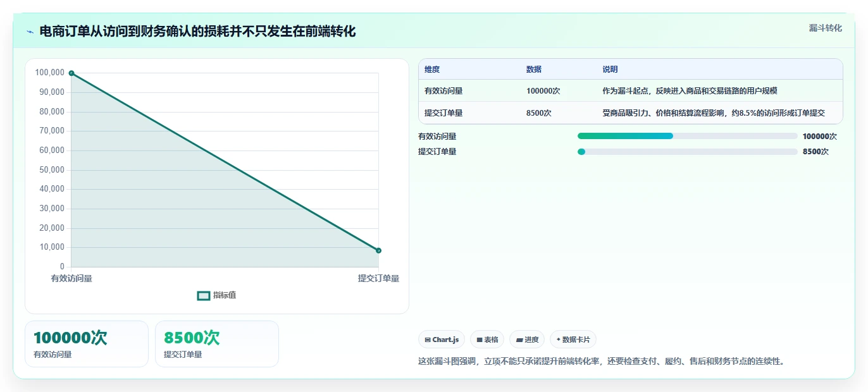Screen dimensions: 868x392
Task: Select the Chart.js tag chip
Action: 442,340
